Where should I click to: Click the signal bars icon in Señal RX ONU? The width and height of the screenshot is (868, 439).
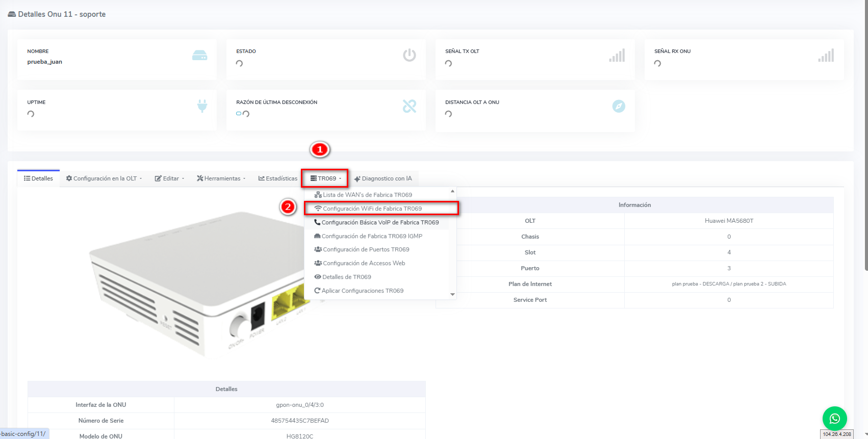tap(826, 56)
